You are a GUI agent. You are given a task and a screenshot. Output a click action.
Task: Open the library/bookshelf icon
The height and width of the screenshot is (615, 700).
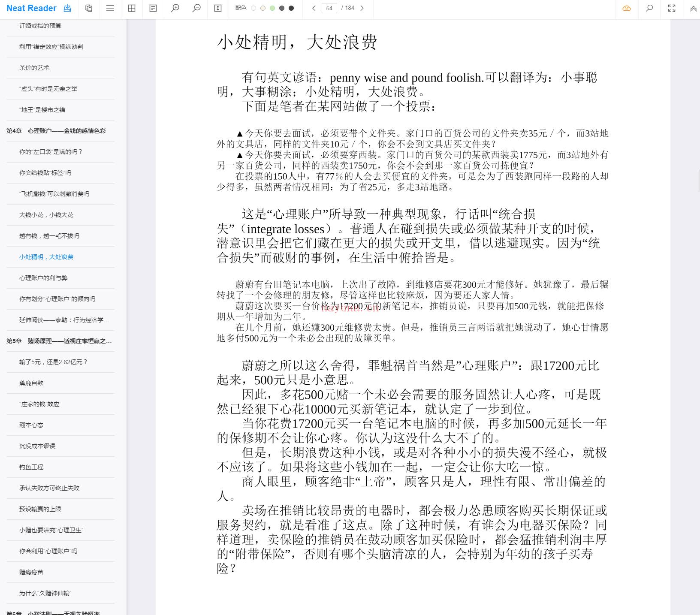89,8
